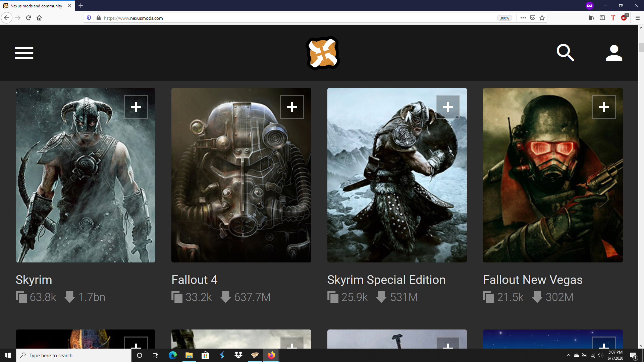
Task: Click the Windows taskbar search box
Action: tap(74, 355)
